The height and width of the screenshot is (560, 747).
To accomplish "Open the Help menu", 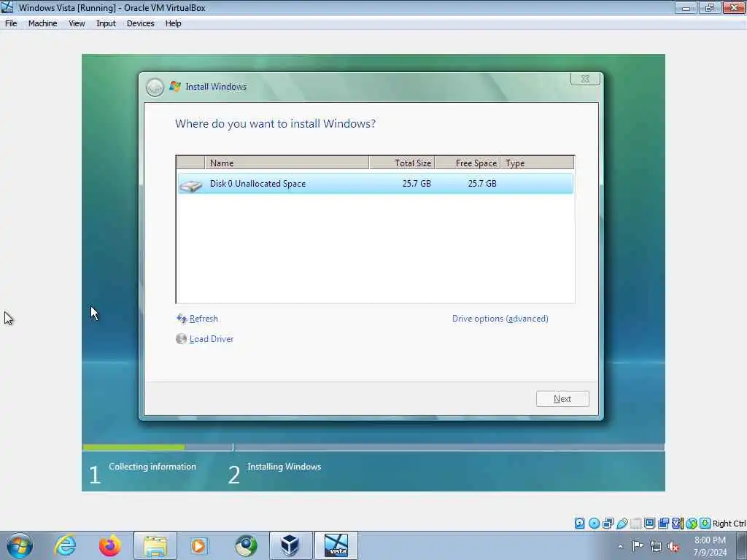I will point(174,23).
